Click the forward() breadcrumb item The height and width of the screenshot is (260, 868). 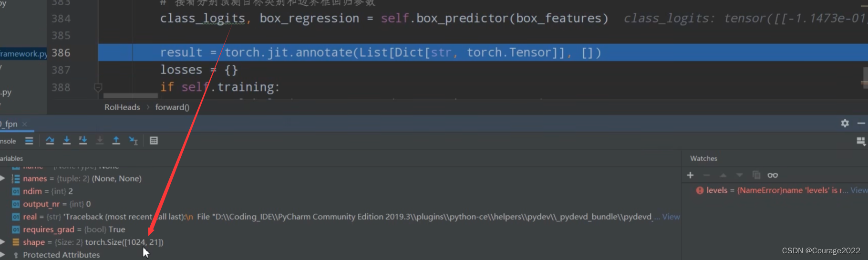tap(172, 107)
